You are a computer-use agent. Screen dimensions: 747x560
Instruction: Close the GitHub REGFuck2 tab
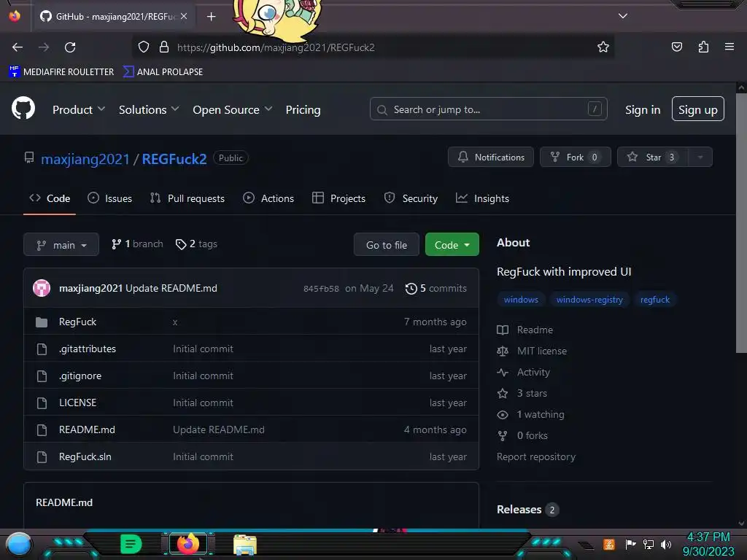point(184,16)
